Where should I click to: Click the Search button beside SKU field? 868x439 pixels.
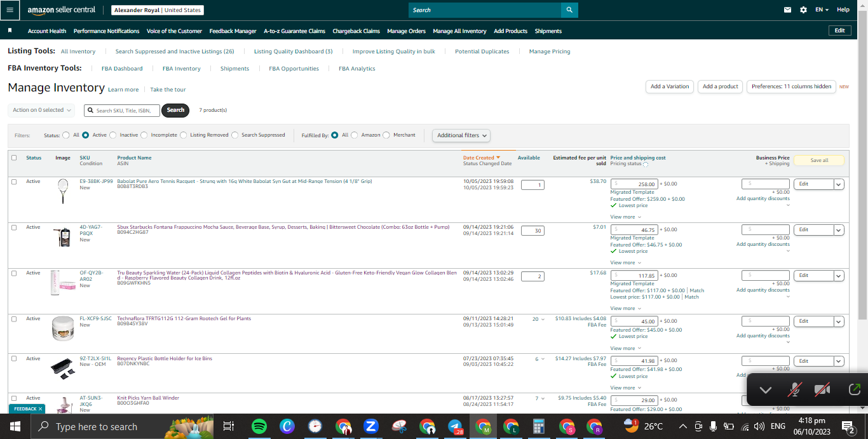click(175, 110)
